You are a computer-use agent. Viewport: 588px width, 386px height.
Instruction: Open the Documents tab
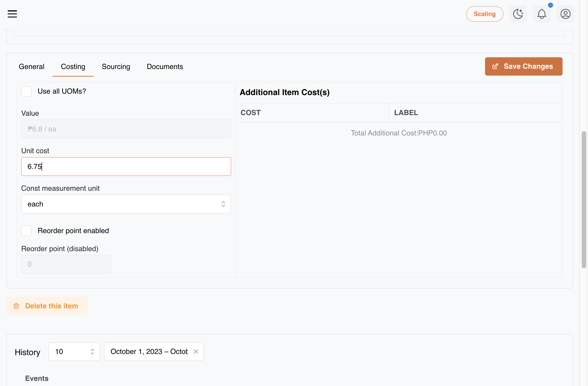click(x=165, y=67)
